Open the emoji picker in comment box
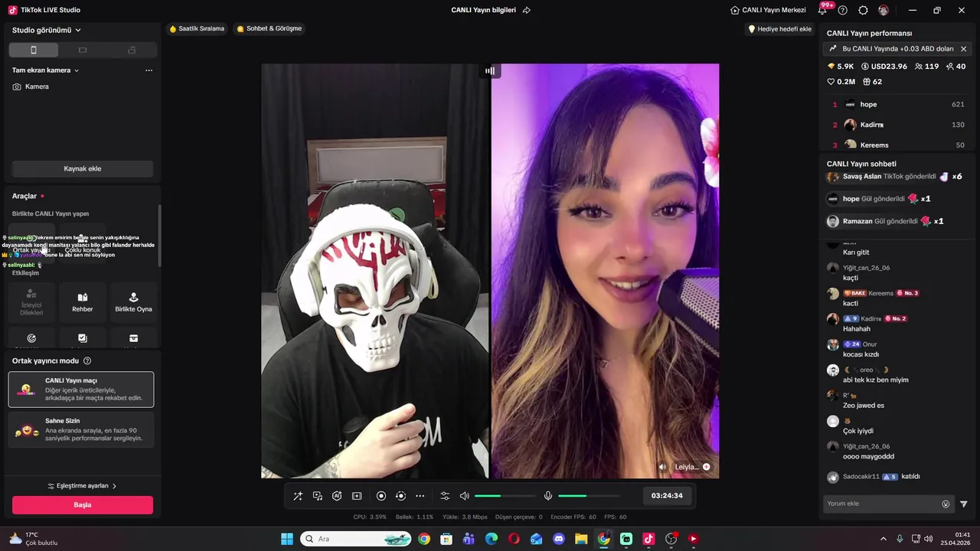 click(x=946, y=504)
